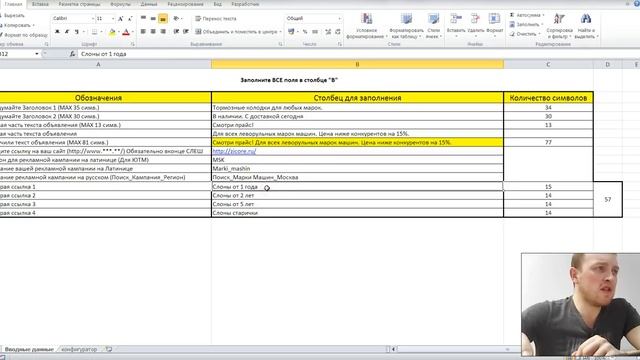Open Условное форматирование menu
640x360 pixels.
tap(367, 26)
